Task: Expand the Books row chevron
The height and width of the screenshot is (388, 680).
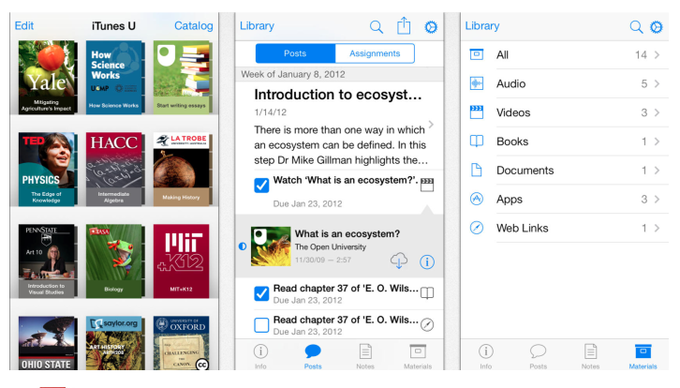Action: coord(657,141)
